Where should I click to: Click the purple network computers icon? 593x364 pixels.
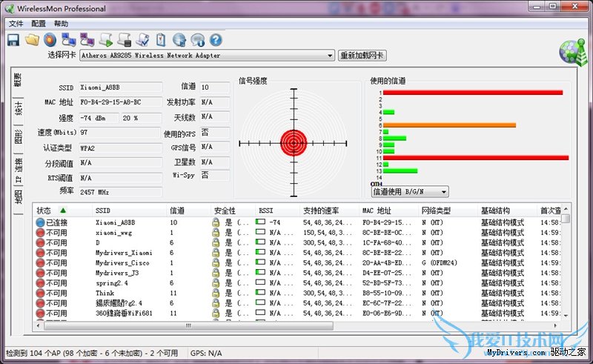pos(87,39)
